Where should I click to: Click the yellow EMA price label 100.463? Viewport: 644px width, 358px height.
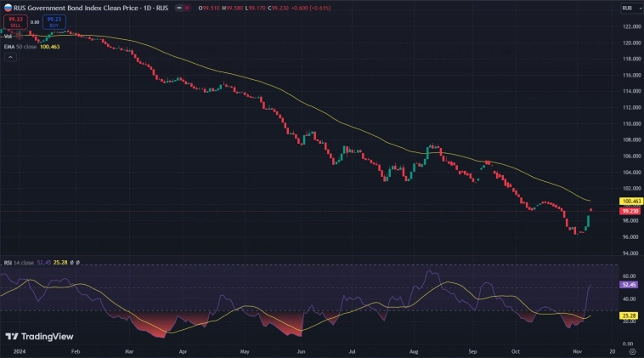coord(630,202)
